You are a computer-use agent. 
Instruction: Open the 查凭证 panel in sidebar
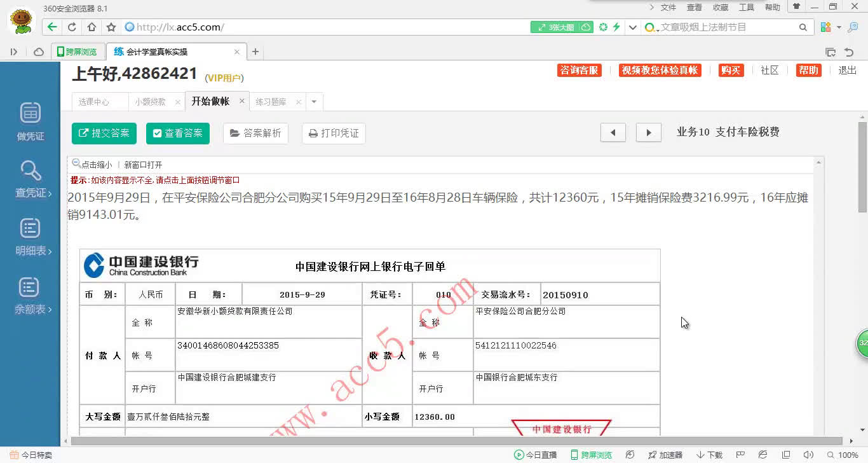(x=29, y=179)
